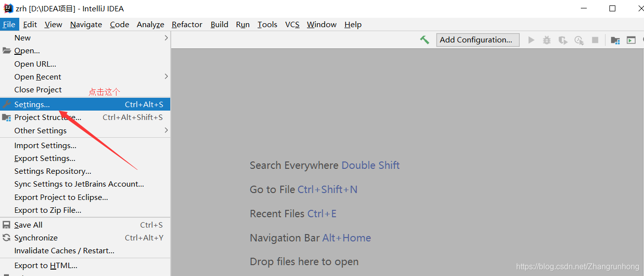The width and height of the screenshot is (644, 276).
Task: Choose Sync Settings to JetBrains Account...
Action: tap(85, 184)
